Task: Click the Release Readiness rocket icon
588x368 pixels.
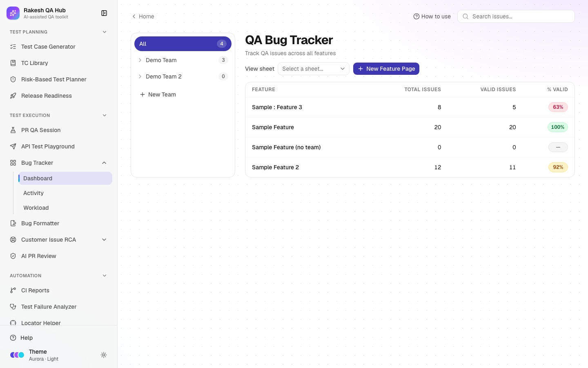Action: click(13, 96)
